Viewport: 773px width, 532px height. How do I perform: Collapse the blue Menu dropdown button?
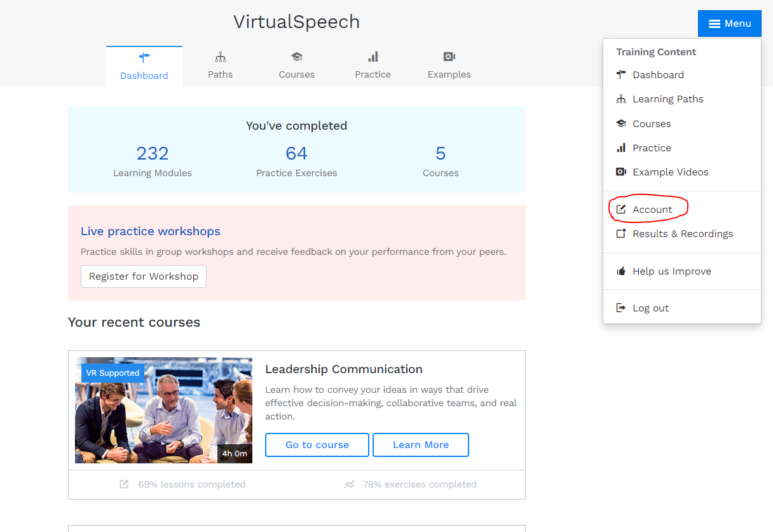[730, 24]
